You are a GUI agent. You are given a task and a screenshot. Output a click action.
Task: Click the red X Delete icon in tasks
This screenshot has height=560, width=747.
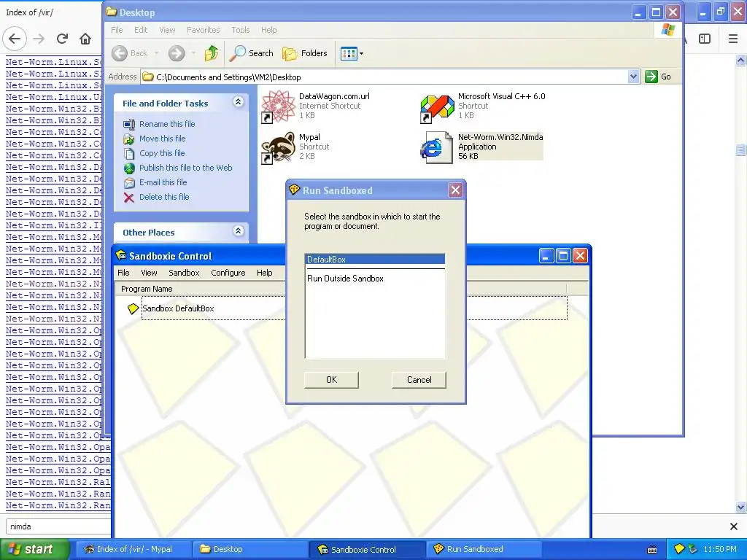pos(129,197)
